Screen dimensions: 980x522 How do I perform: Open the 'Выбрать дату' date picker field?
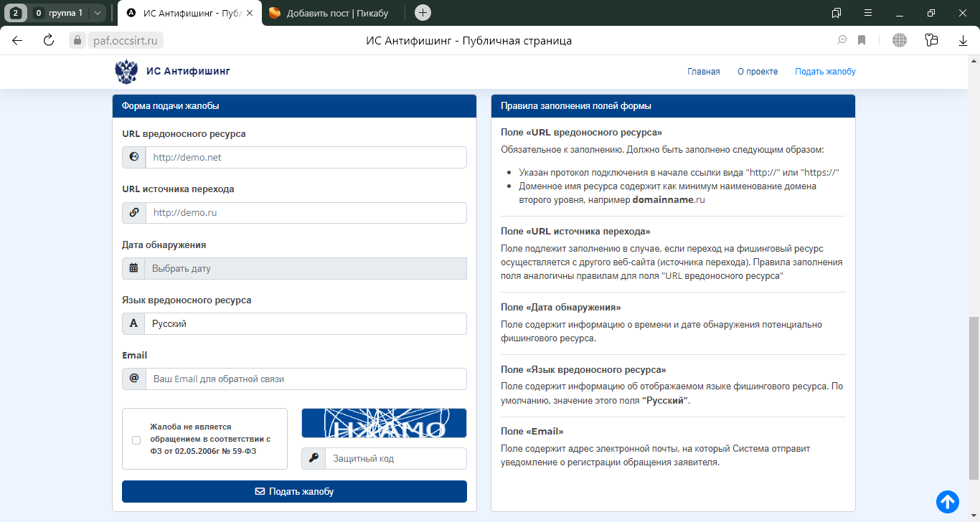click(x=306, y=269)
